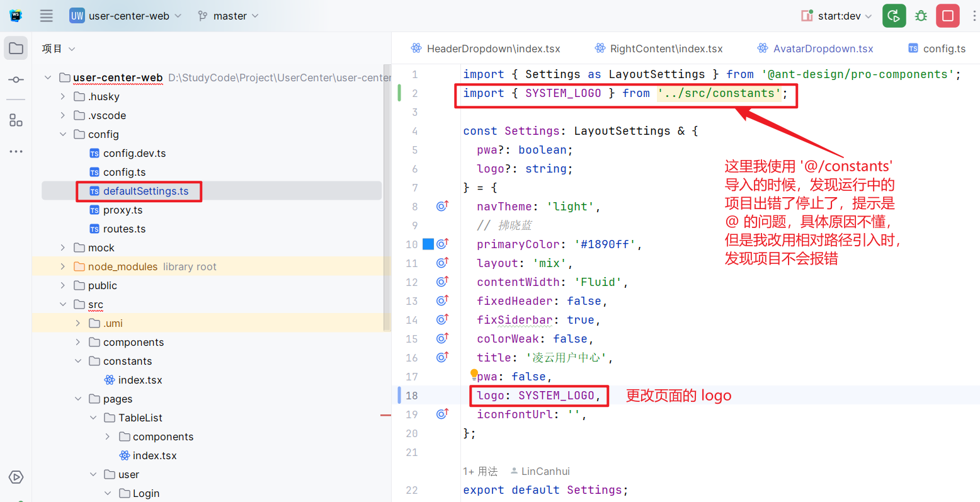The width and height of the screenshot is (980, 502).
Task: Expand the node_modules folder
Action: point(62,266)
